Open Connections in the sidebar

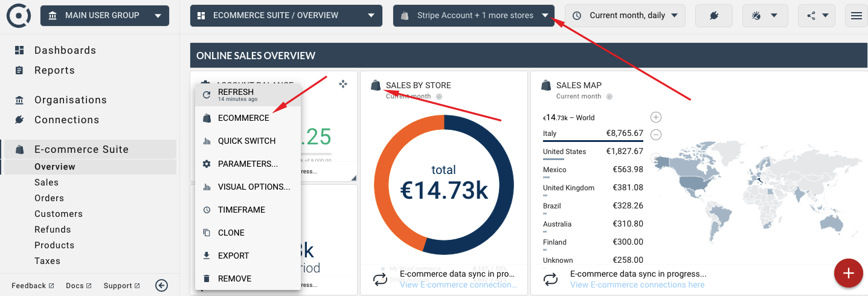[66, 120]
